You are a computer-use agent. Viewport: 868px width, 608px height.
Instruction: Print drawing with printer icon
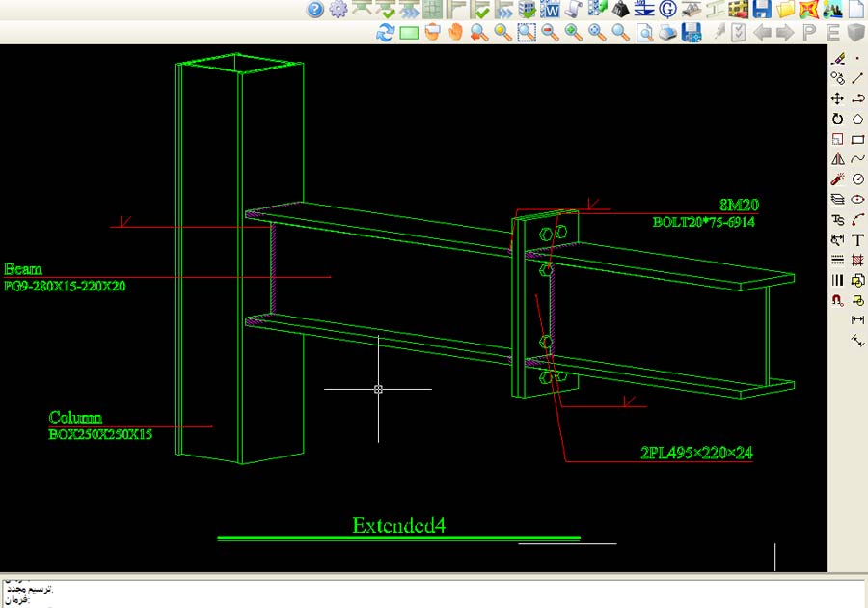(x=667, y=33)
